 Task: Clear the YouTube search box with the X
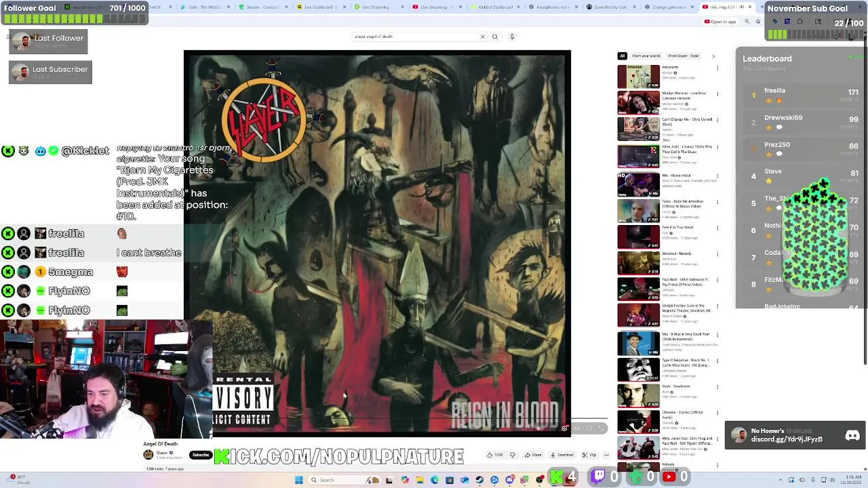tap(483, 37)
